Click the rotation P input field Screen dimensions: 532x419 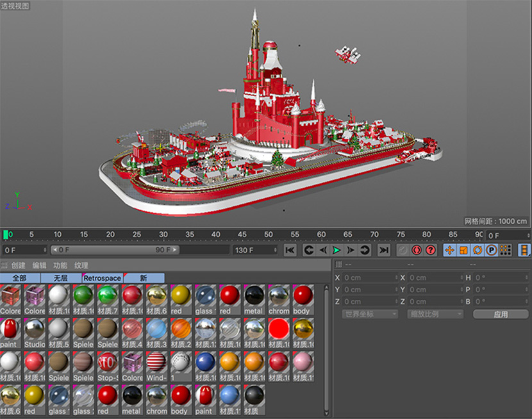(501, 290)
